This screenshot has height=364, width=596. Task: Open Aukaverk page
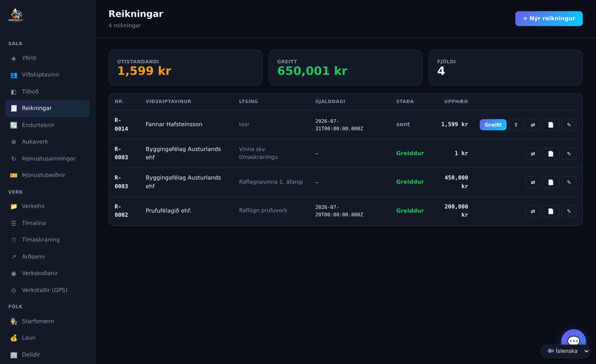click(47, 142)
